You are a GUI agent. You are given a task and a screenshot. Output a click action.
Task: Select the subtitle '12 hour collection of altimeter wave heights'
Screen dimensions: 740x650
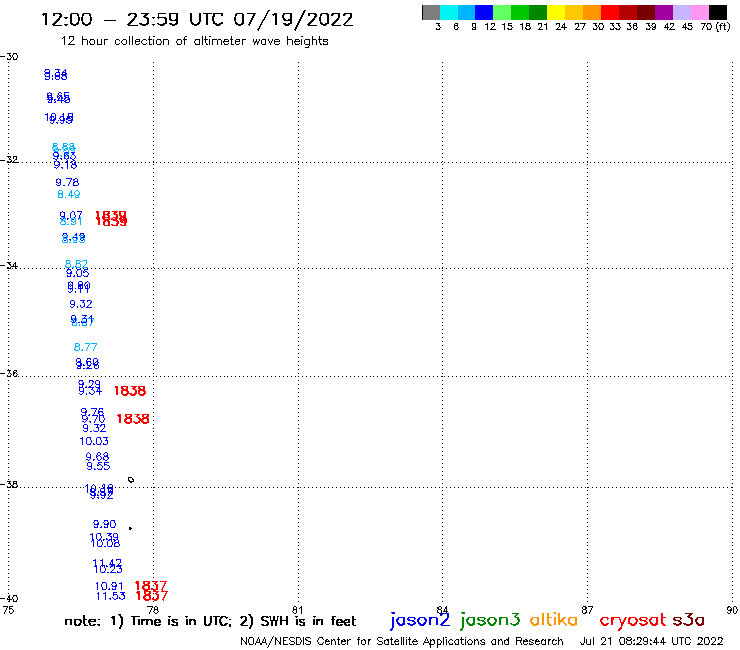point(194,41)
